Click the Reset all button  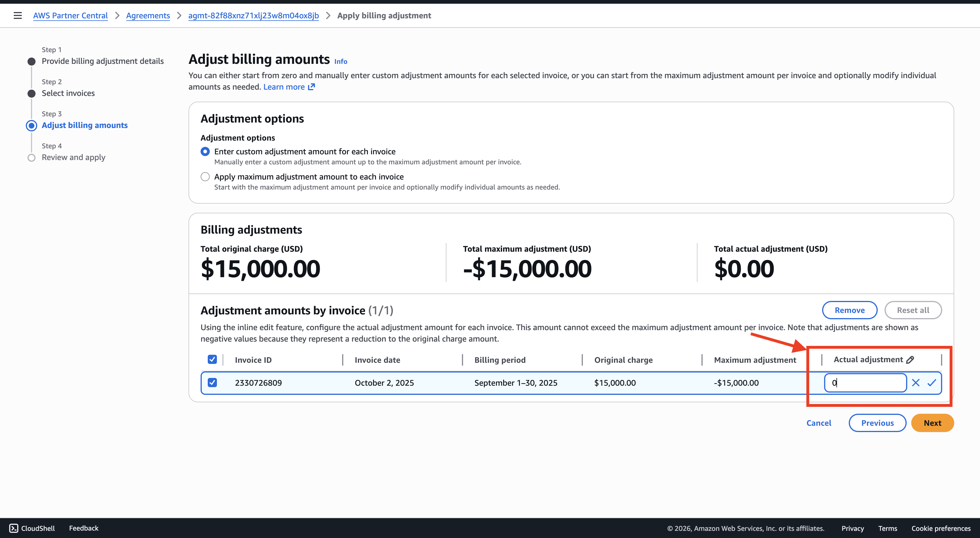pos(913,310)
